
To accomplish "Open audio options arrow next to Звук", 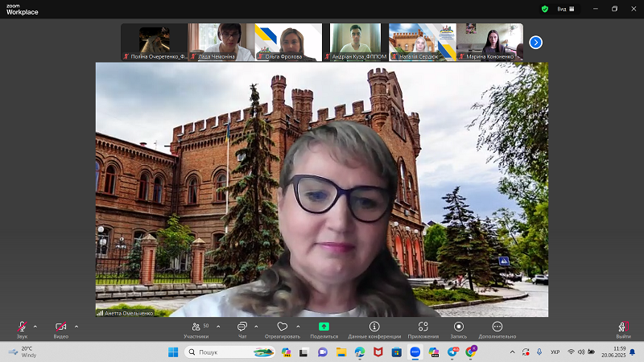I will 35,327.
